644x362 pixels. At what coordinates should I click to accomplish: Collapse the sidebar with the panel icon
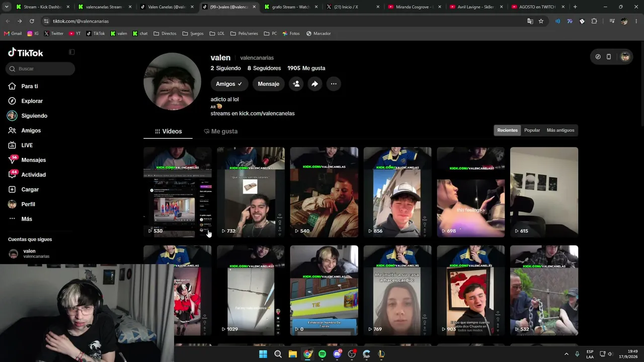71,52
